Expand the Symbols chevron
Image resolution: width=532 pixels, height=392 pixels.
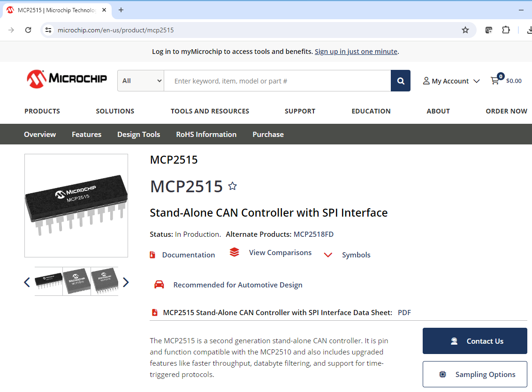tap(328, 255)
